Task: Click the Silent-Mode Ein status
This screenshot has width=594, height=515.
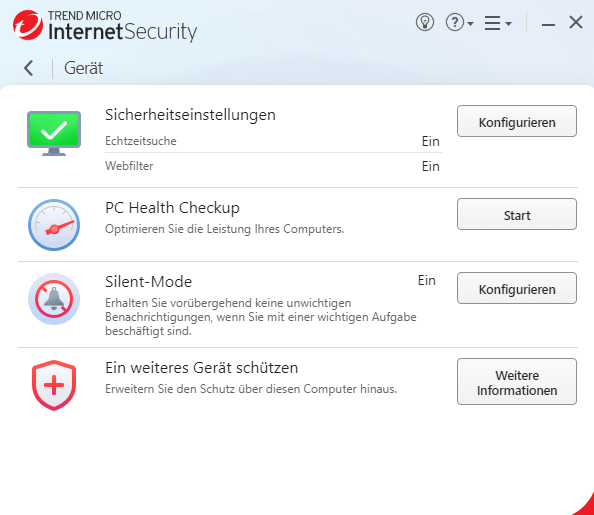Action: pos(427,280)
